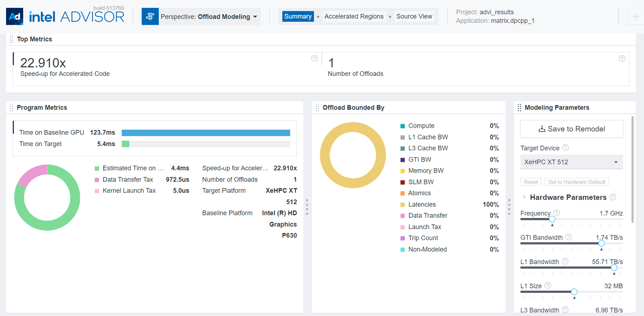Image resolution: width=644 pixels, height=316 pixels.
Task: Click Set to Hardware Default button
Action: click(x=576, y=182)
